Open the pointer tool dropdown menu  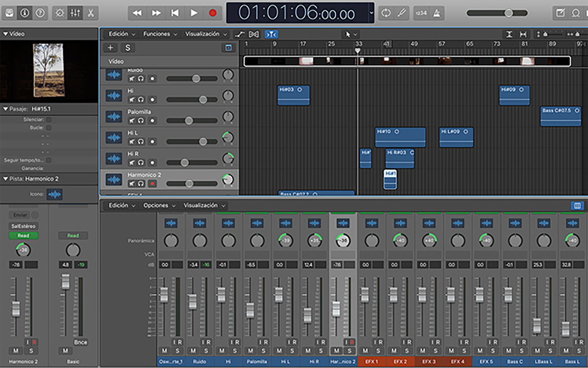click(x=350, y=34)
